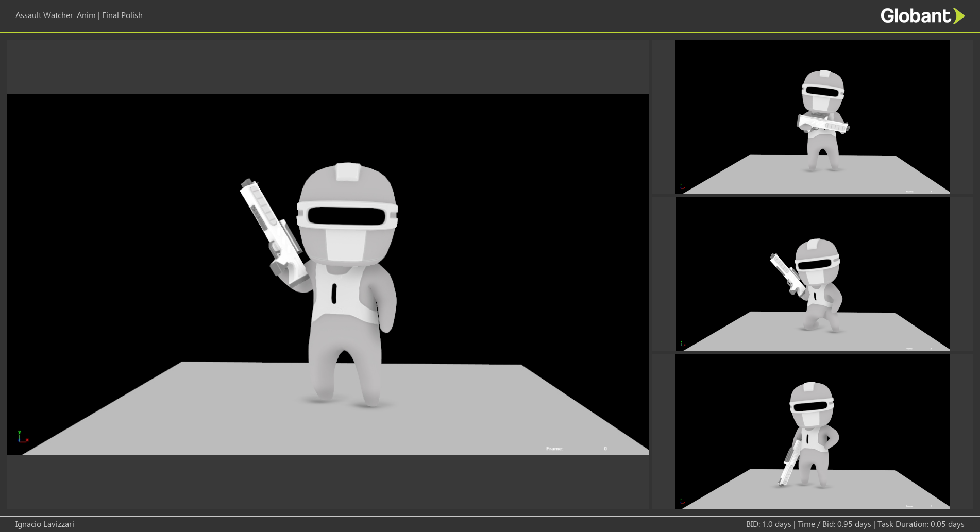This screenshot has width=980, height=532.
Task: Click the frame number 0 in the main viewport
Action: point(605,449)
